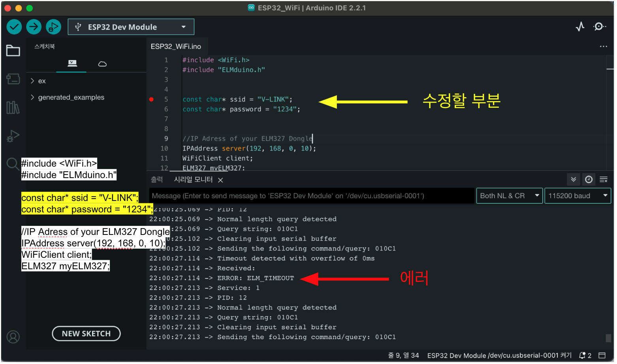Toggle the breakpoint on line 5

151,99
